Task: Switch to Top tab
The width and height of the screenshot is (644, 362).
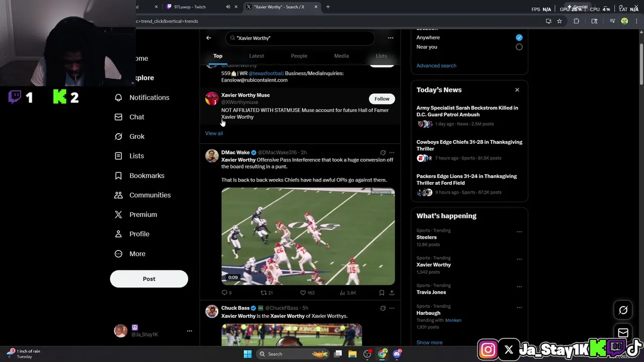Action: (x=218, y=56)
